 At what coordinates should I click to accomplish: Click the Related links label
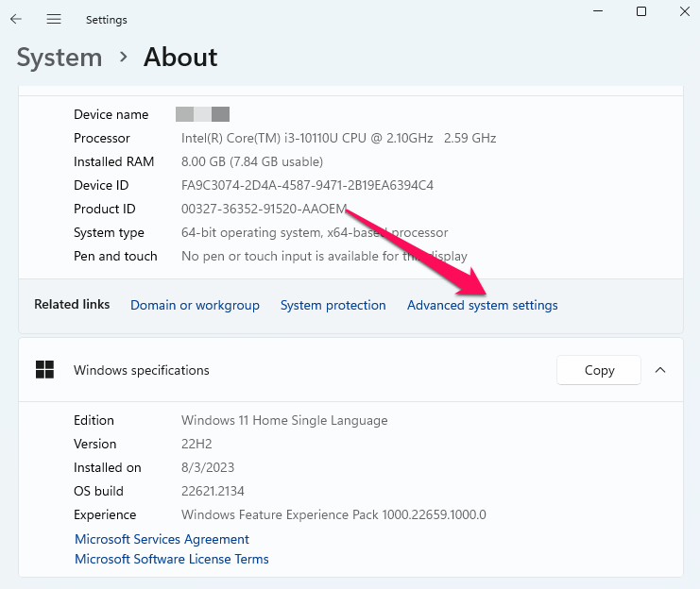click(x=72, y=304)
